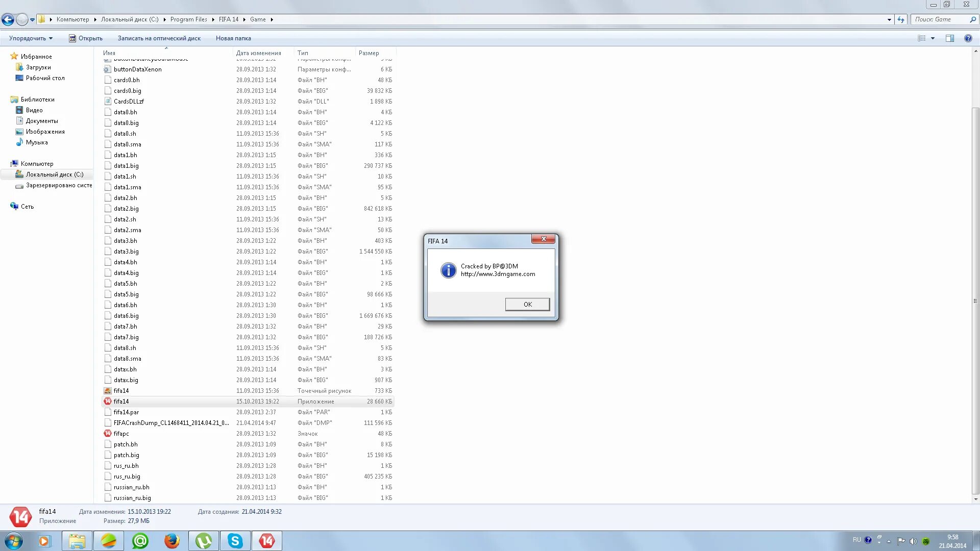Viewport: 980px width, 551px height.
Task: Open Windows Media Player from the taskbar
Action: [x=44, y=541]
